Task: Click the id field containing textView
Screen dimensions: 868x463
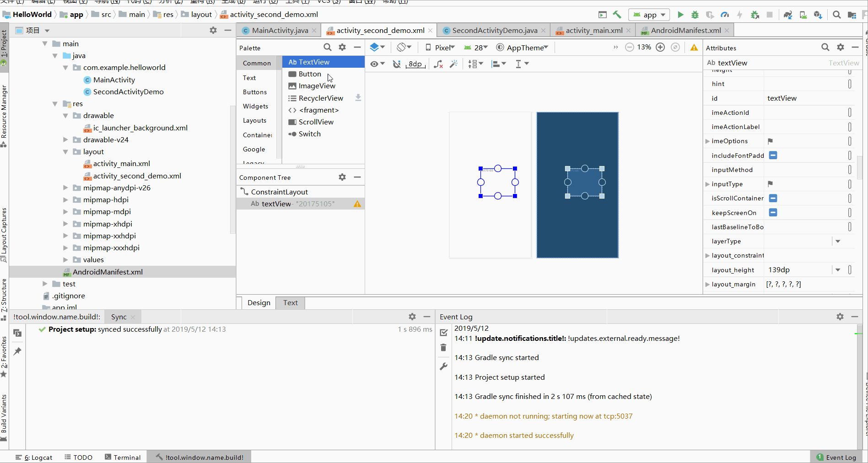Action: (805, 98)
